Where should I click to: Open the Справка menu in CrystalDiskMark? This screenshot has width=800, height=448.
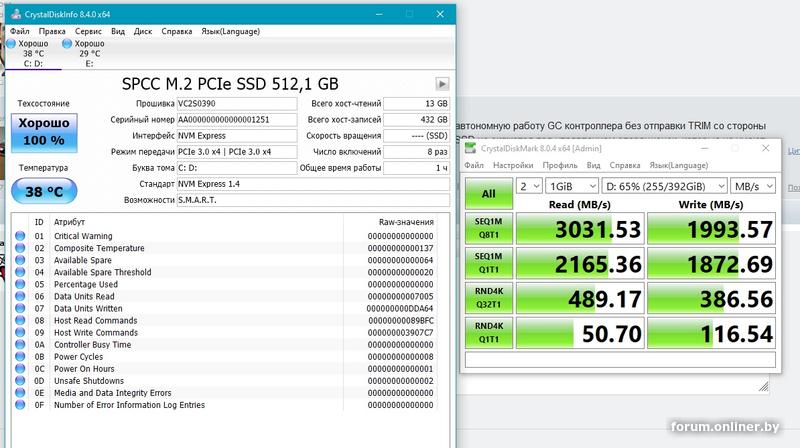click(624, 165)
